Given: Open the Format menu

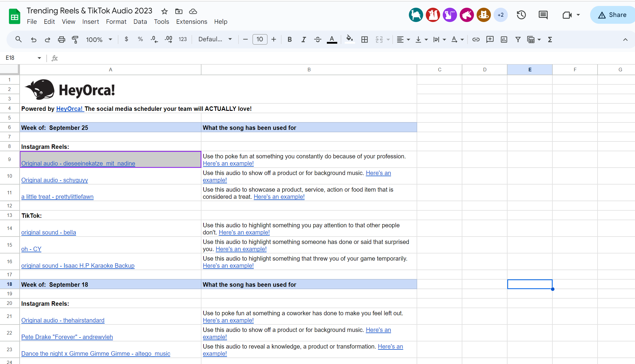Looking at the screenshot, I should click(116, 22).
